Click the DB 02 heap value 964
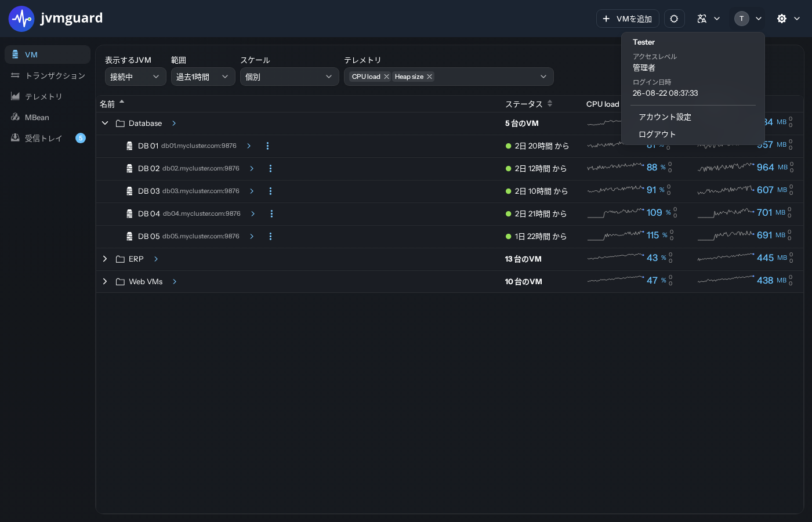Image resolution: width=812 pixels, height=522 pixels. coord(766,168)
